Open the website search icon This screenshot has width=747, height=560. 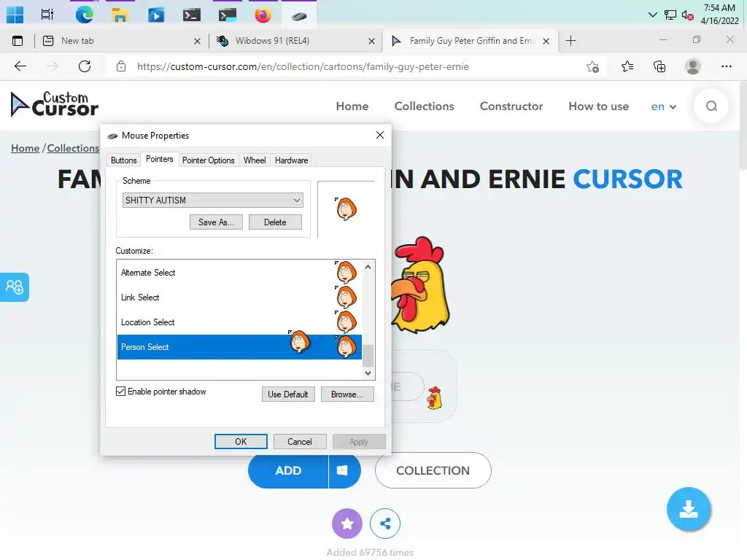tap(711, 106)
